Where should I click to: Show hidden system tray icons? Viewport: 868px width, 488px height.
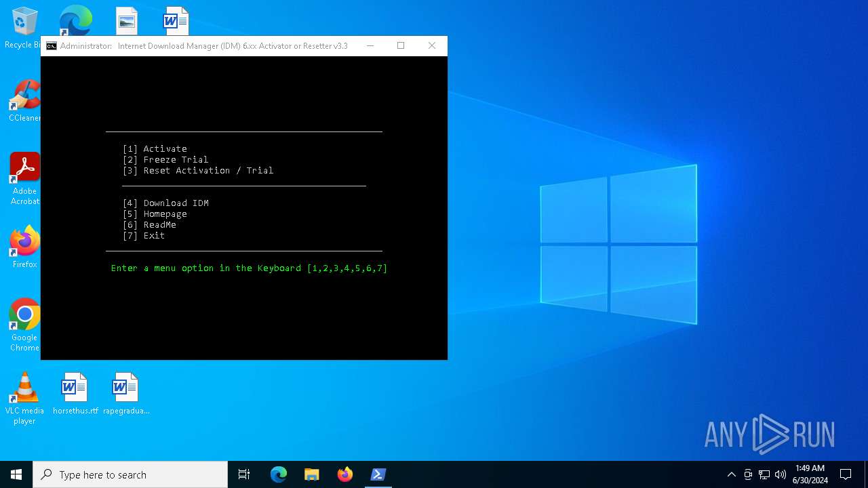pos(731,474)
